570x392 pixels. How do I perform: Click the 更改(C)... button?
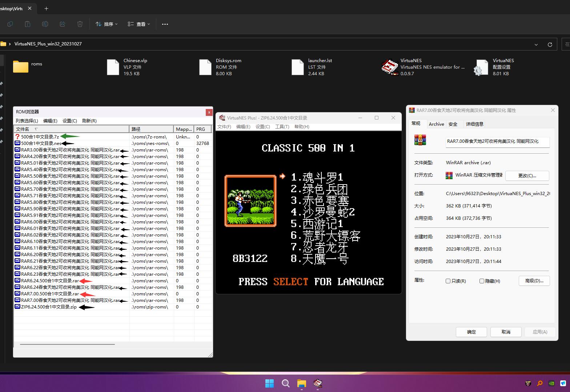coord(527,175)
